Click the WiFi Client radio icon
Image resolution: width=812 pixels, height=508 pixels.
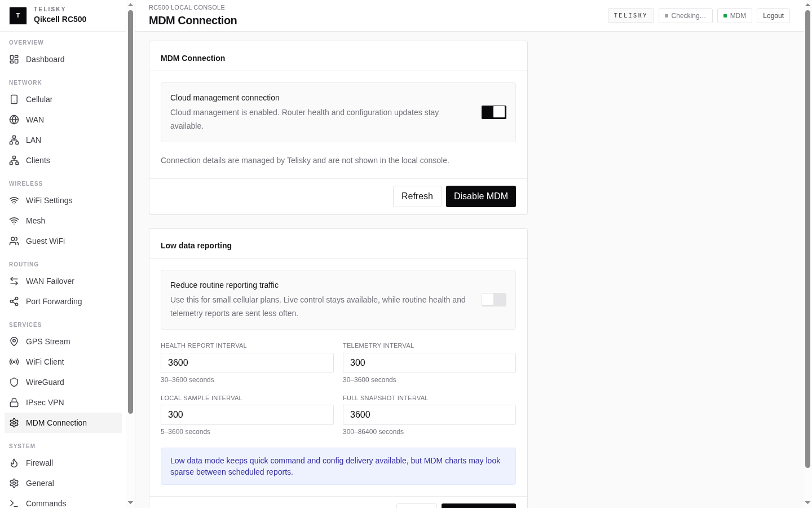[x=14, y=362]
